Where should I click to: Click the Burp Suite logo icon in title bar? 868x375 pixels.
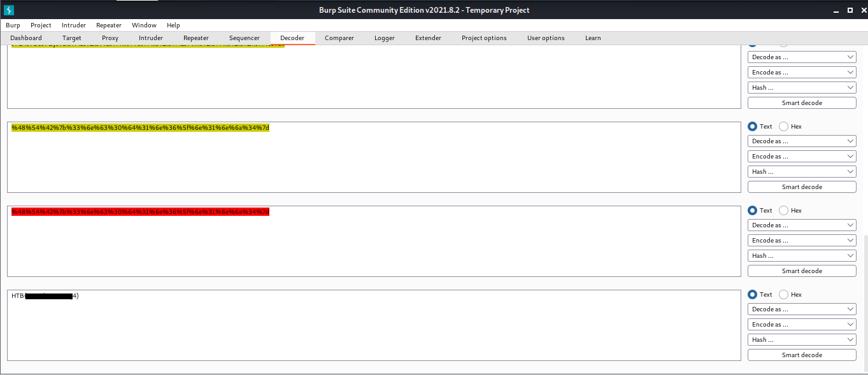(x=8, y=10)
